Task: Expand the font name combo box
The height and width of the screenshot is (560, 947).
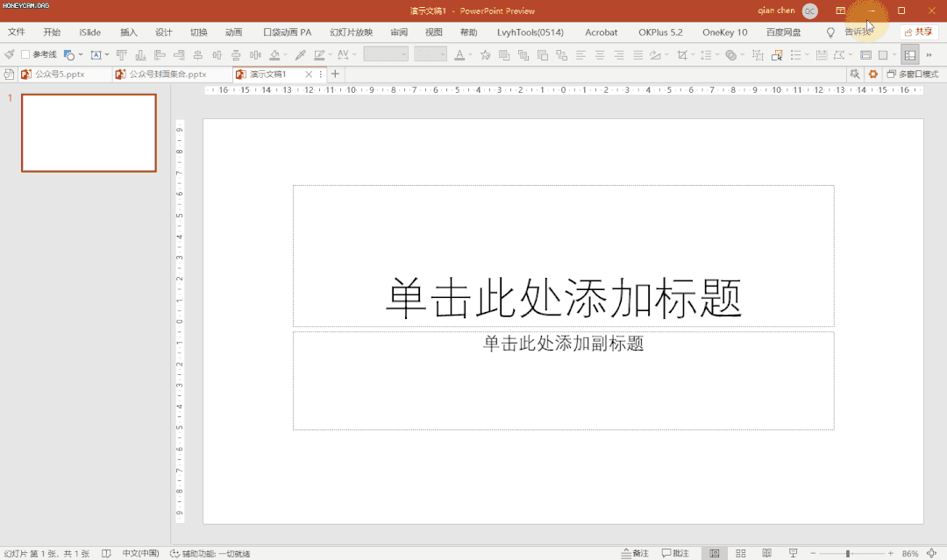Action: point(404,54)
